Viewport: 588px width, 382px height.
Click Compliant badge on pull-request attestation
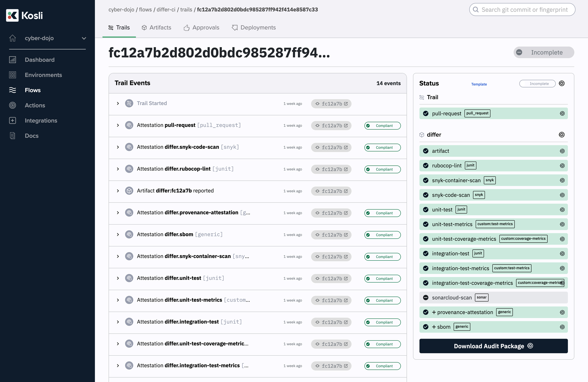tap(382, 126)
